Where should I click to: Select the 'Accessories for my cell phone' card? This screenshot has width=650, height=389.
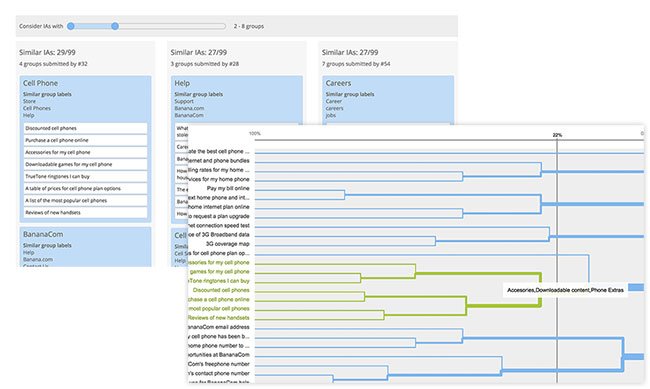click(x=85, y=152)
